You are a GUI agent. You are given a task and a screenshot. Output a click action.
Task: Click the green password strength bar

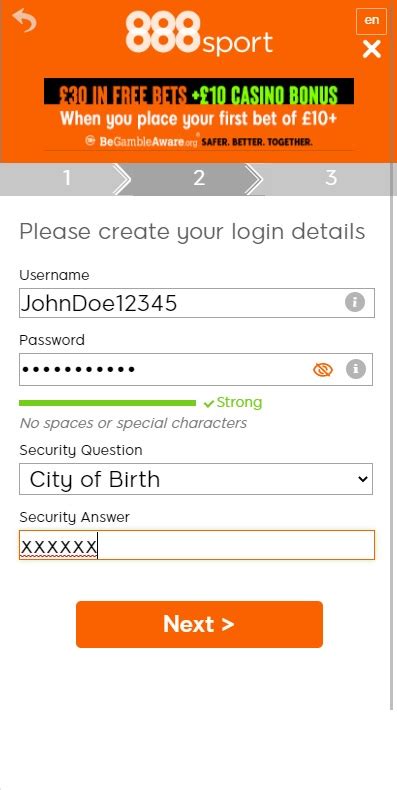pos(107,403)
